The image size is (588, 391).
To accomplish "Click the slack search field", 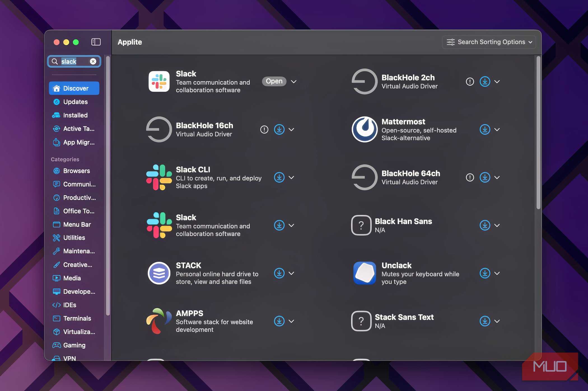I will pyautogui.click(x=74, y=62).
